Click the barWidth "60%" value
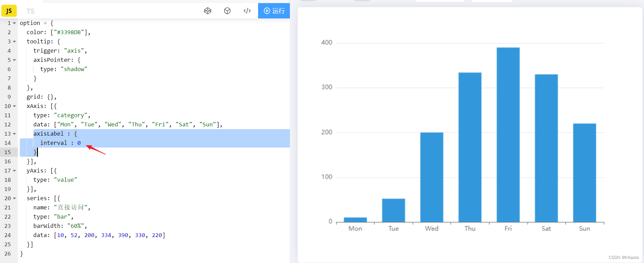 pos(76,226)
